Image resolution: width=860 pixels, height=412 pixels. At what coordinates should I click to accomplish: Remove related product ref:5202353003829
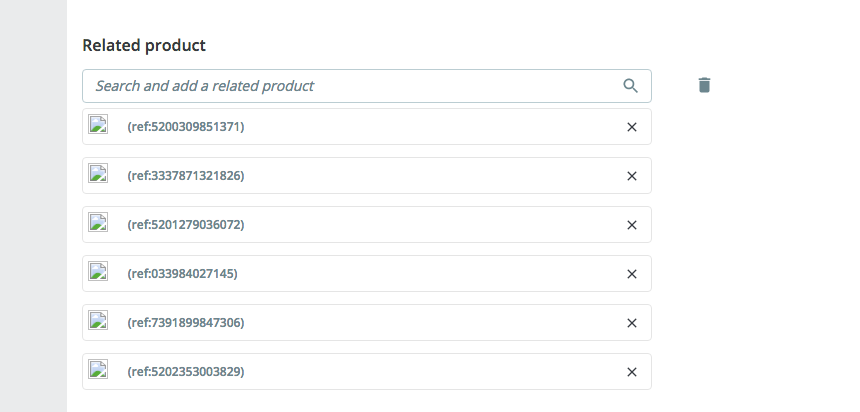[x=631, y=372]
